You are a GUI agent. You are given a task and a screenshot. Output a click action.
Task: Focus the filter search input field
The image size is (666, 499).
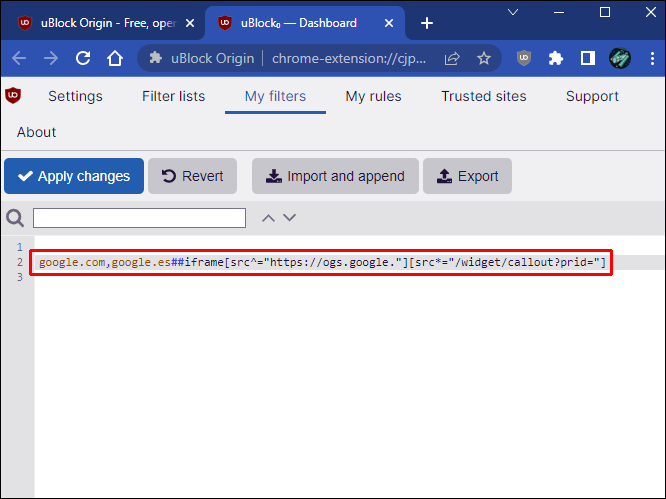[139, 218]
